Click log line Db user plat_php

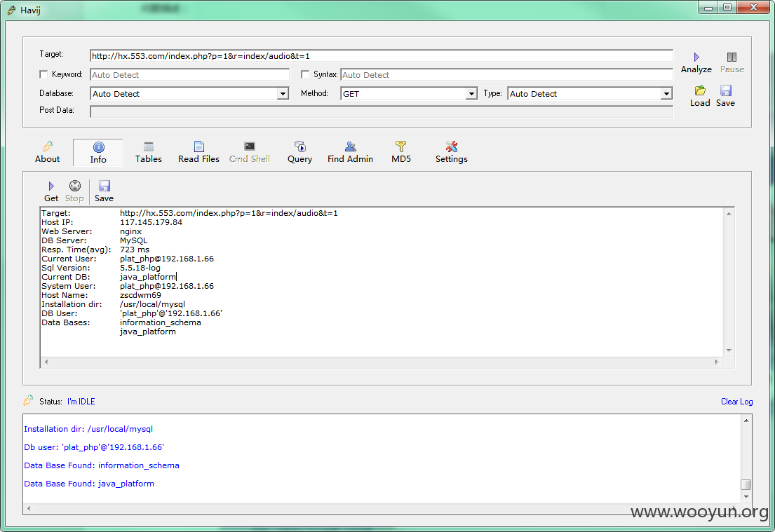coord(94,447)
